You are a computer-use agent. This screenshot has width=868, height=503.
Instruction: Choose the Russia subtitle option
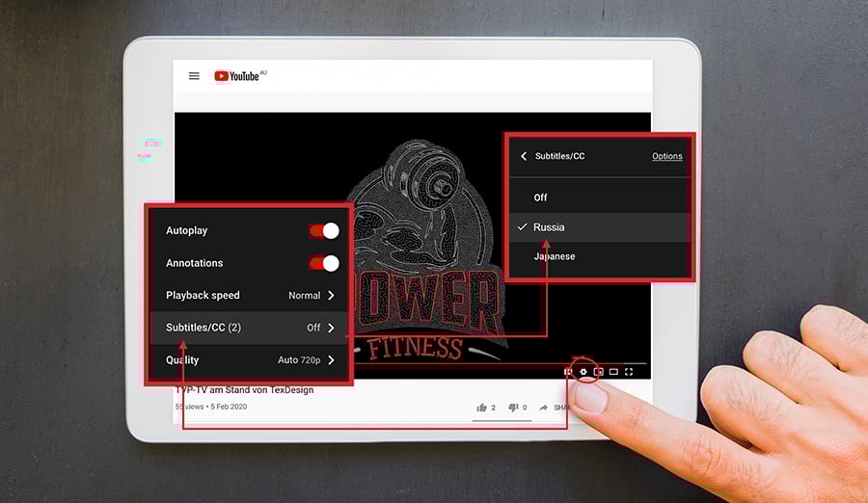click(549, 227)
